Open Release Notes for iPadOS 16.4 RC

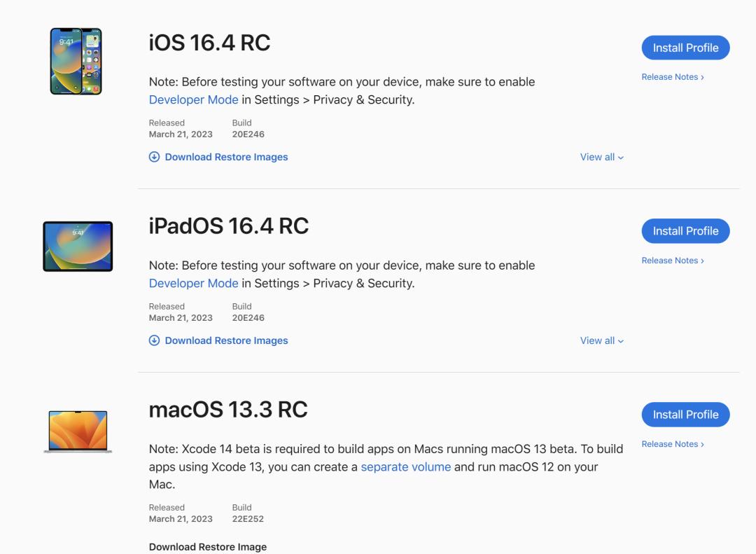tap(672, 260)
